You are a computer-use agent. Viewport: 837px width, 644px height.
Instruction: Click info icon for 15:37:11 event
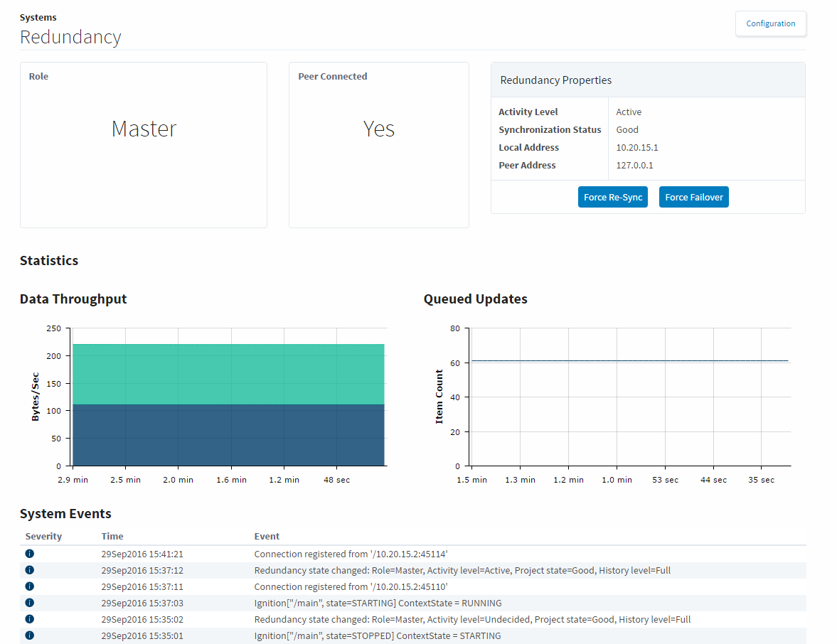pos(30,586)
